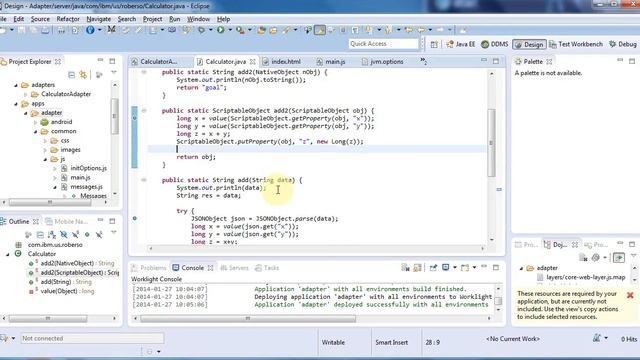Click the Sort alphabetically icon in Outline

tap(52, 235)
